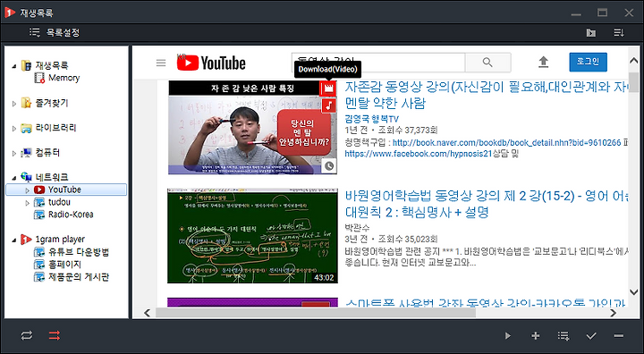Click the horizontal scrollbar right arrow
This screenshot has height=354, width=644.
tap(614, 313)
